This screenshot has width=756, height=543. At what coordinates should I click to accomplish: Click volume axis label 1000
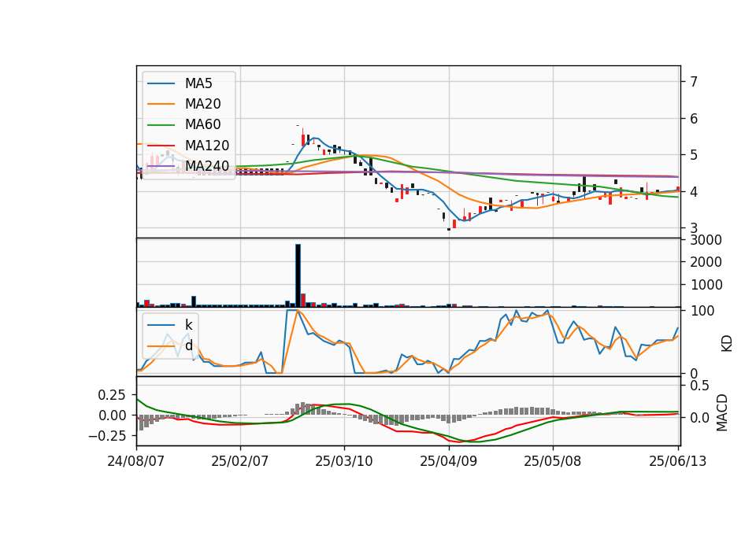tap(706, 285)
